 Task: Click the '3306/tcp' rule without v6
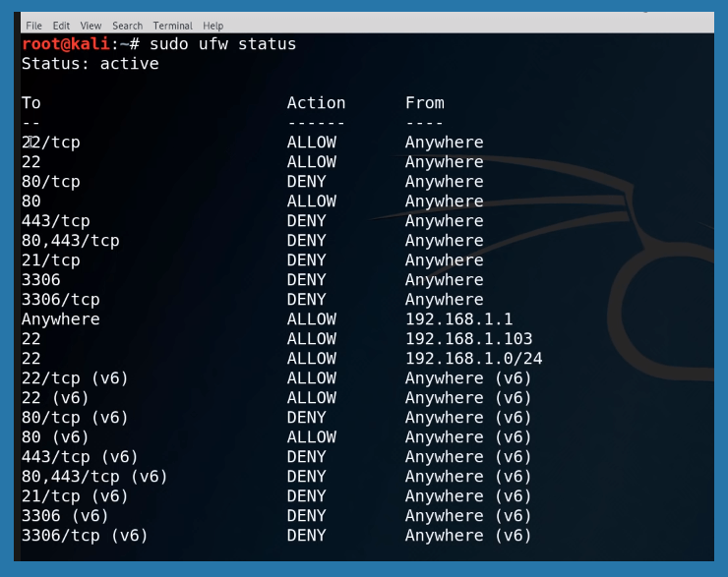61,299
